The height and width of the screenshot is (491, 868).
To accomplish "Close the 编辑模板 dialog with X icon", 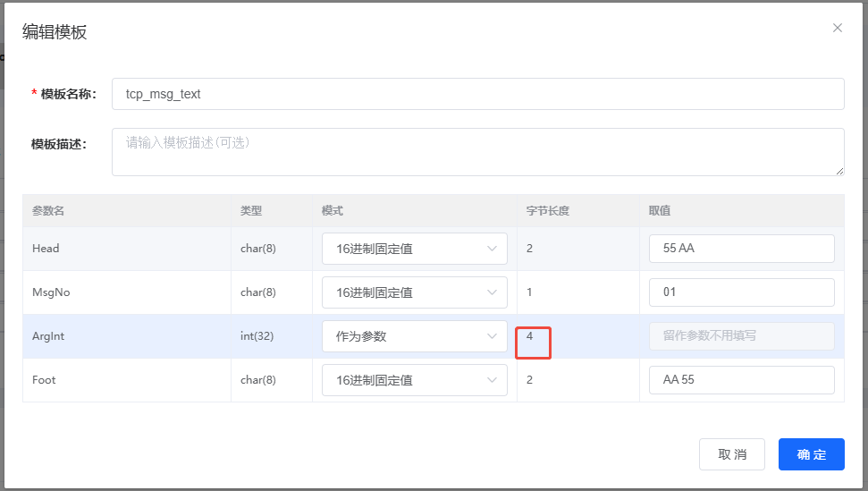I will (x=837, y=28).
